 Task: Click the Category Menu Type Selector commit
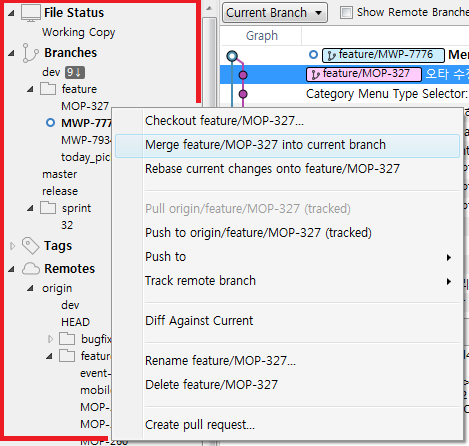(387, 94)
